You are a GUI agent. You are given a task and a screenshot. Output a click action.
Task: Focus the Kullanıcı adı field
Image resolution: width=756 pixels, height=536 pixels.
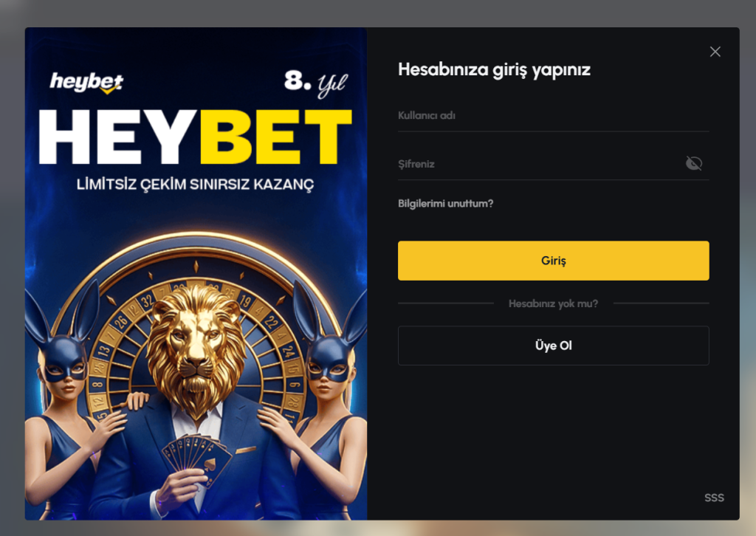(553, 116)
